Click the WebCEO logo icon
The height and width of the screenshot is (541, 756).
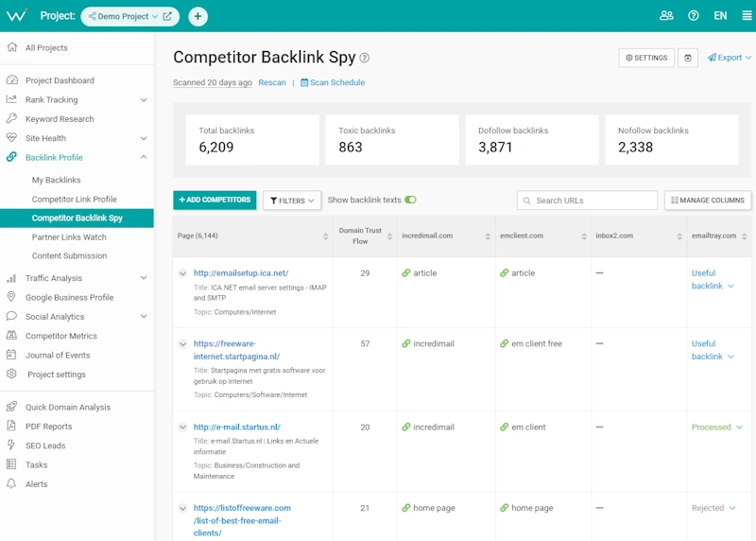(x=17, y=15)
